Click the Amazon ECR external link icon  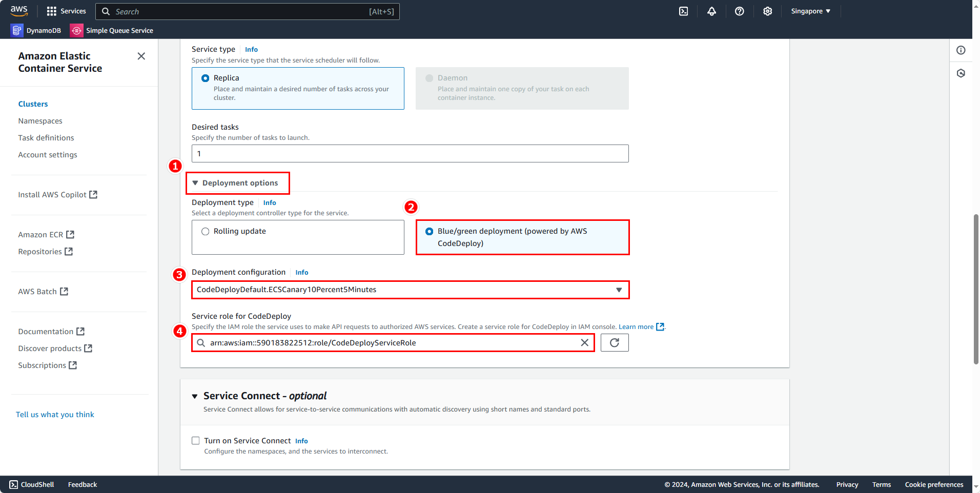click(x=70, y=235)
